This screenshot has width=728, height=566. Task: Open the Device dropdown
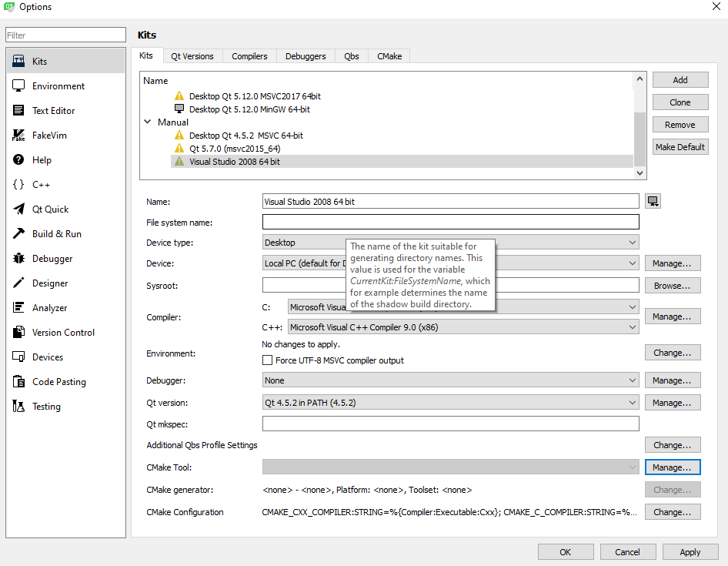point(450,263)
